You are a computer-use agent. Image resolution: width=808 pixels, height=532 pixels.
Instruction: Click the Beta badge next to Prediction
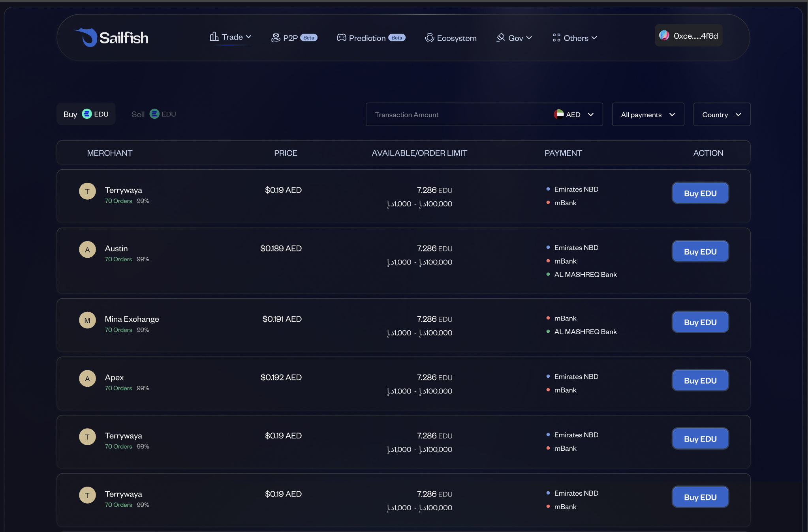[397, 38]
